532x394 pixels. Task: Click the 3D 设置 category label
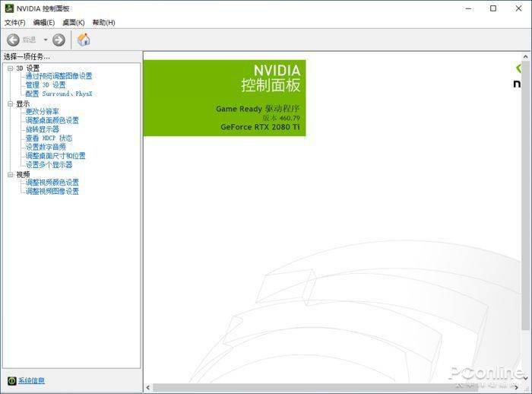[x=28, y=68]
